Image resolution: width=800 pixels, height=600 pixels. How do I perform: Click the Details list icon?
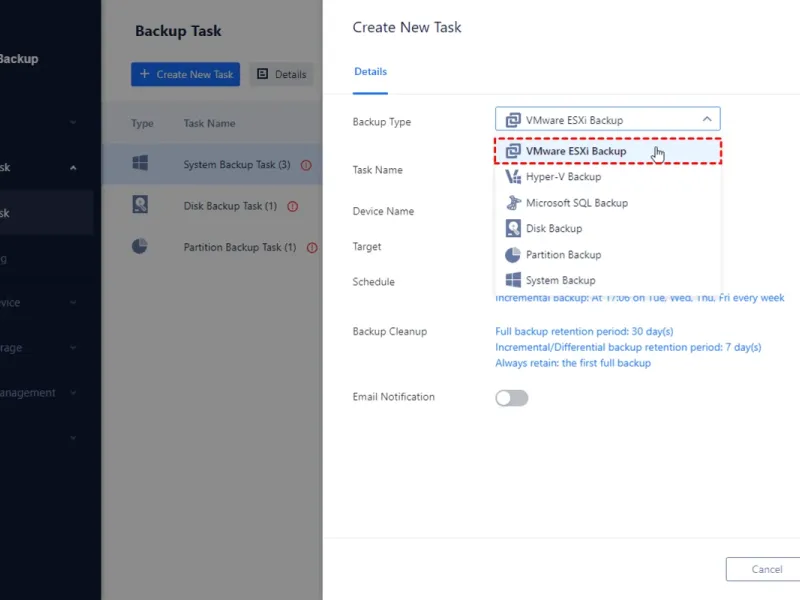(x=263, y=74)
